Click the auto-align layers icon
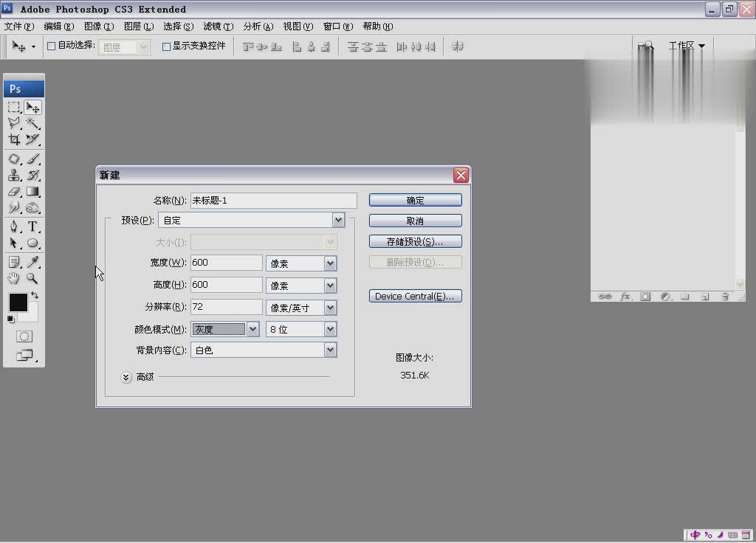Image resolution: width=756 pixels, height=543 pixels. (458, 46)
